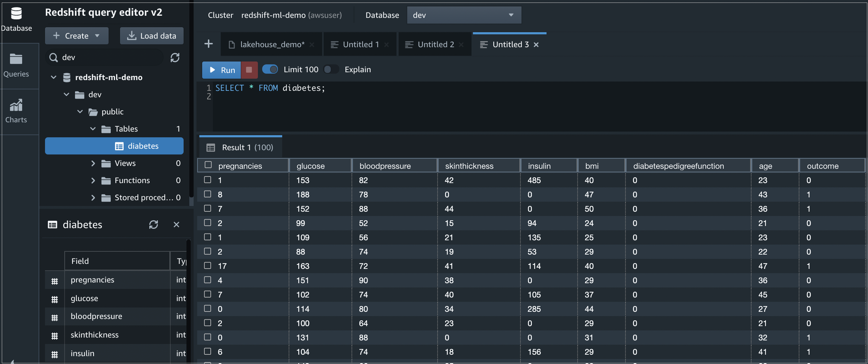The height and width of the screenshot is (364, 868).
Task: Open the Result 1 (100) results tab
Action: pyautogui.click(x=241, y=147)
